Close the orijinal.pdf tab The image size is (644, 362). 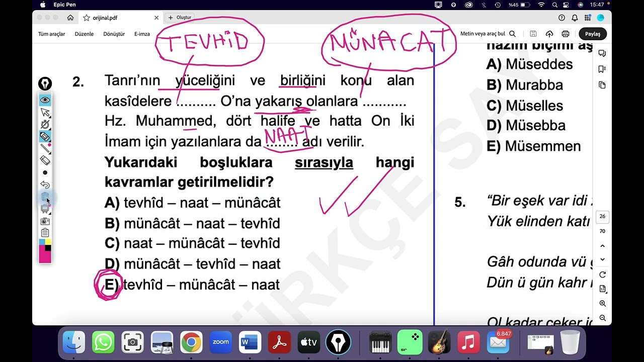156,18
